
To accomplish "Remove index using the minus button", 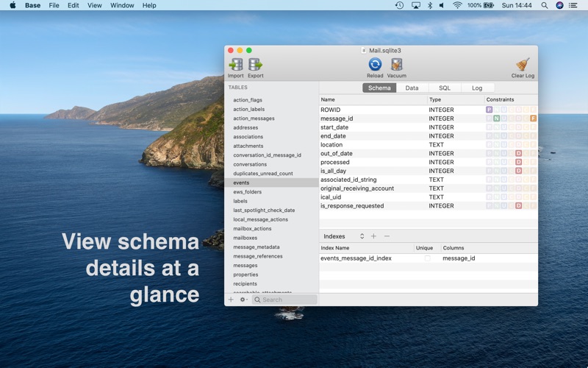I will pos(387,236).
